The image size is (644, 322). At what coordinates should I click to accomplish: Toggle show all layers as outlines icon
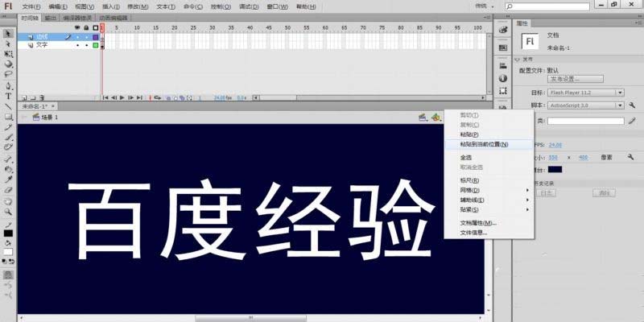pyautogui.click(x=95, y=27)
